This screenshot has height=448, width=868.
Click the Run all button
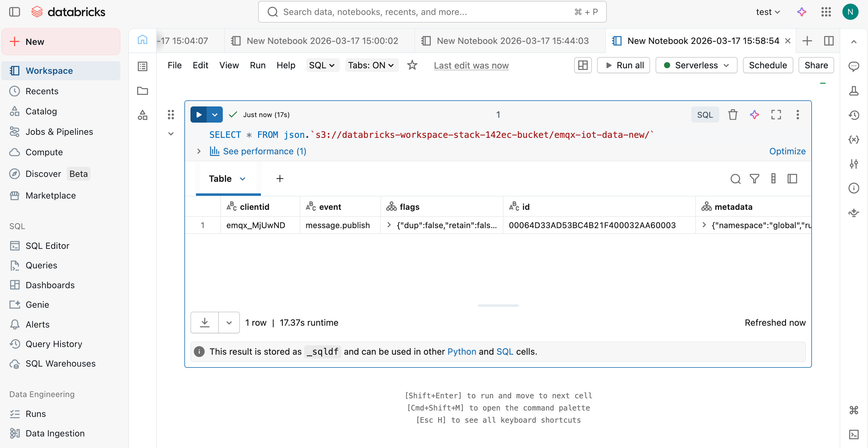[x=623, y=65]
